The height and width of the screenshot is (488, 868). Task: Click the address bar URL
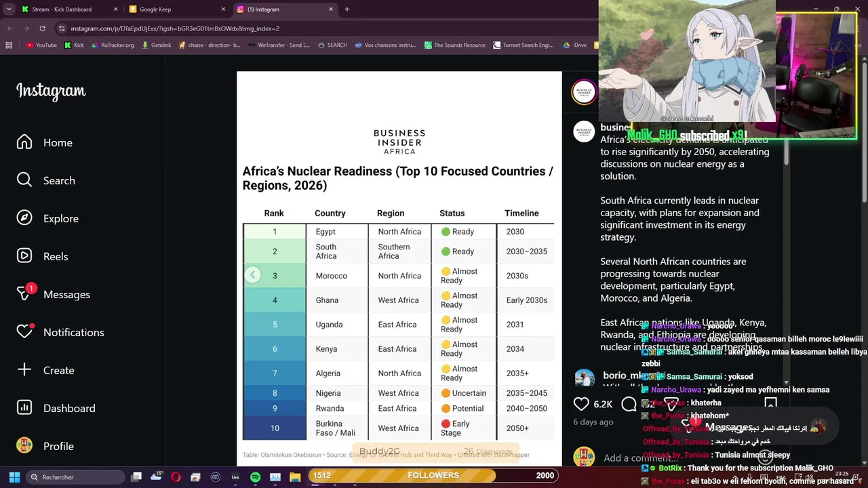pyautogui.click(x=175, y=28)
